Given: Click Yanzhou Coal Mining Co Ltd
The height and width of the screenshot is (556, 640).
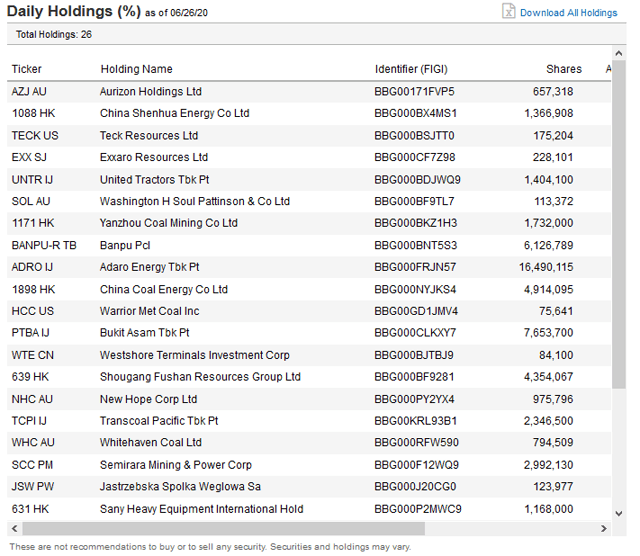Looking at the screenshot, I should click(169, 223).
